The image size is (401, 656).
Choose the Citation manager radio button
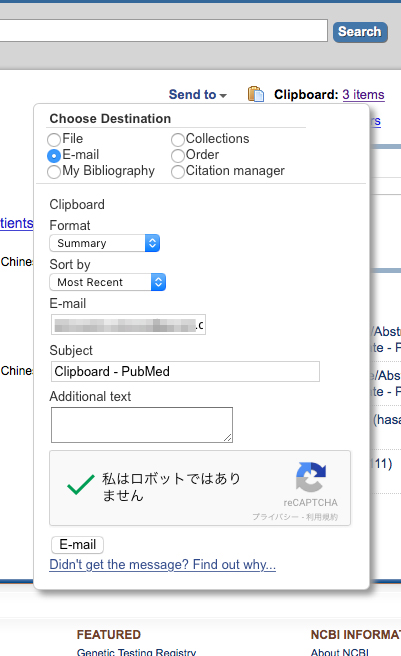pyautogui.click(x=178, y=172)
